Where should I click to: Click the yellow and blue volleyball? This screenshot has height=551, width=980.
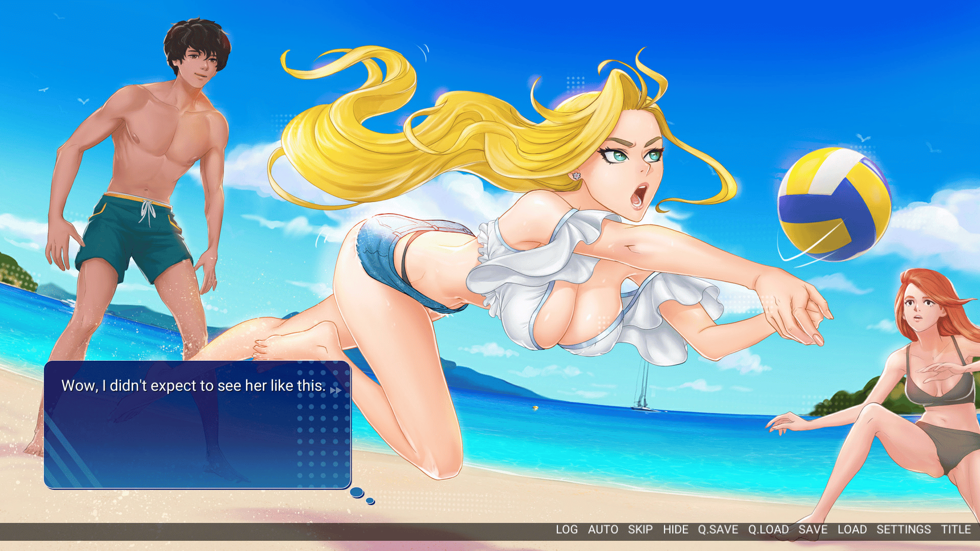834,204
